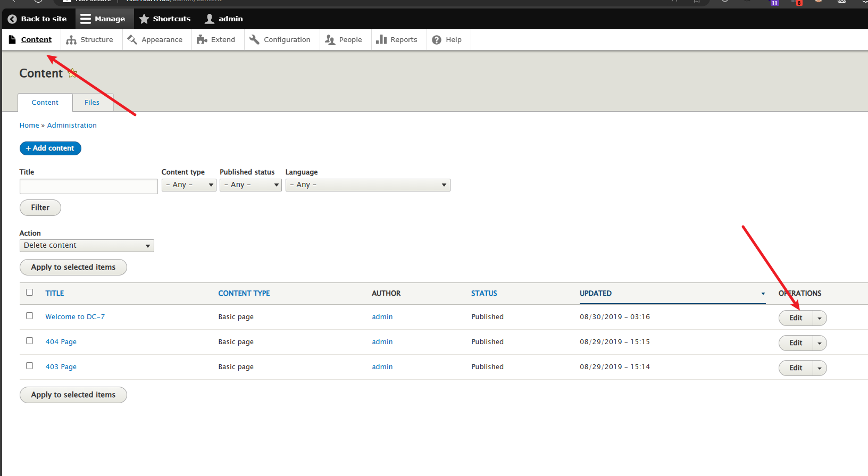Click the Shortcuts star icon
Screen dimensions: 868x476
pyautogui.click(x=144, y=19)
